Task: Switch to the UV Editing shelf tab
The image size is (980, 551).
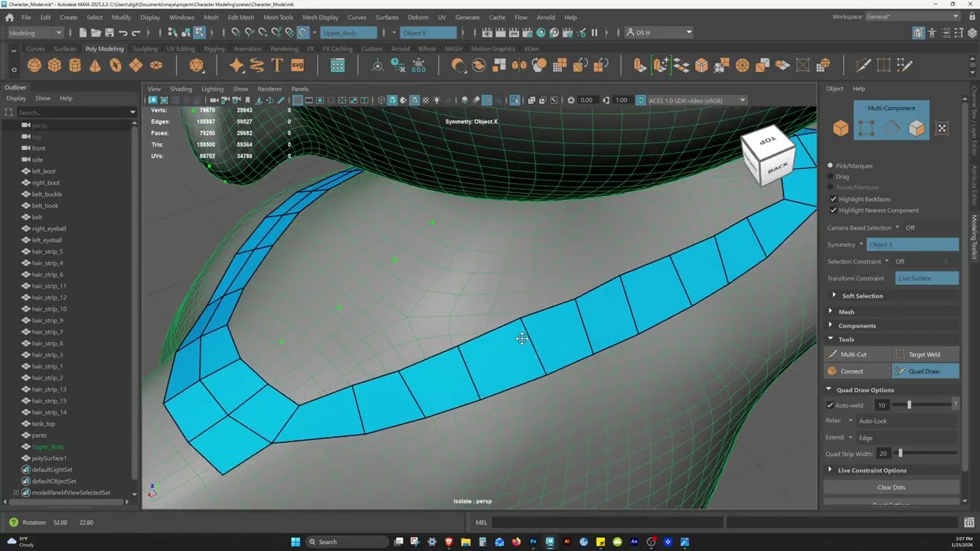Action: 181,48
